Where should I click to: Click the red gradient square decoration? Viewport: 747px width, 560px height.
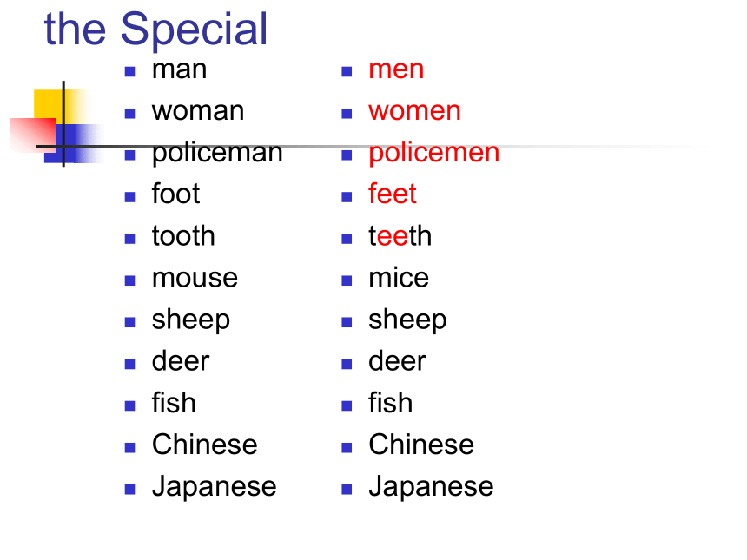pyautogui.click(x=32, y=135)
